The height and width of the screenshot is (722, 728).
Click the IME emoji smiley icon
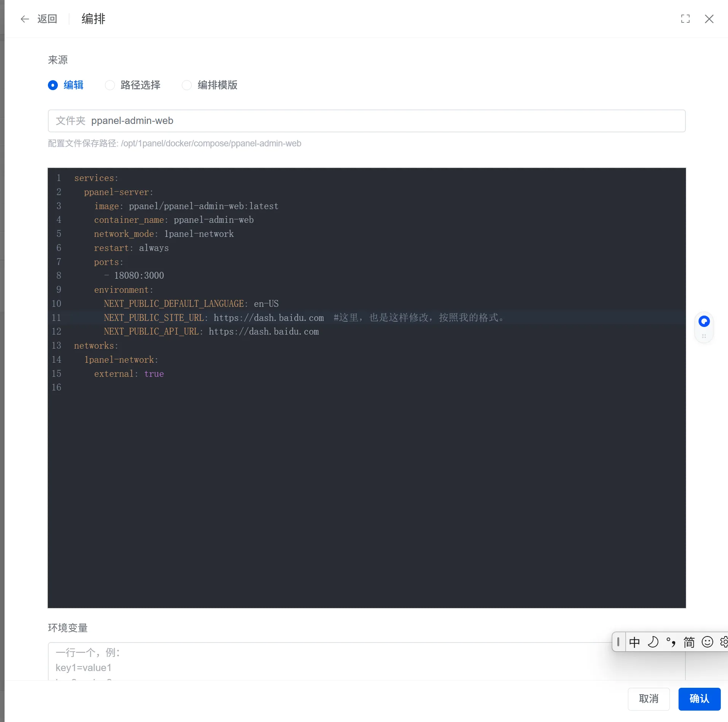(x=707, y=642)
